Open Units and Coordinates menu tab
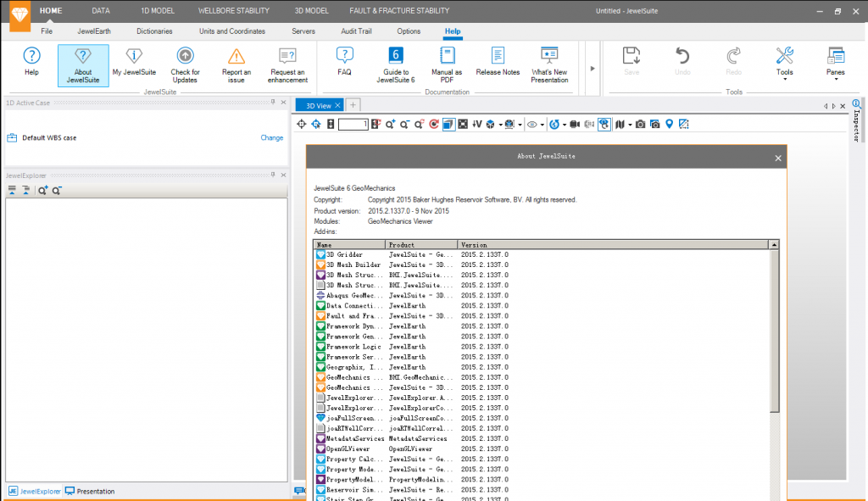Screen dimensions: 868x501 tap(232, 31)
